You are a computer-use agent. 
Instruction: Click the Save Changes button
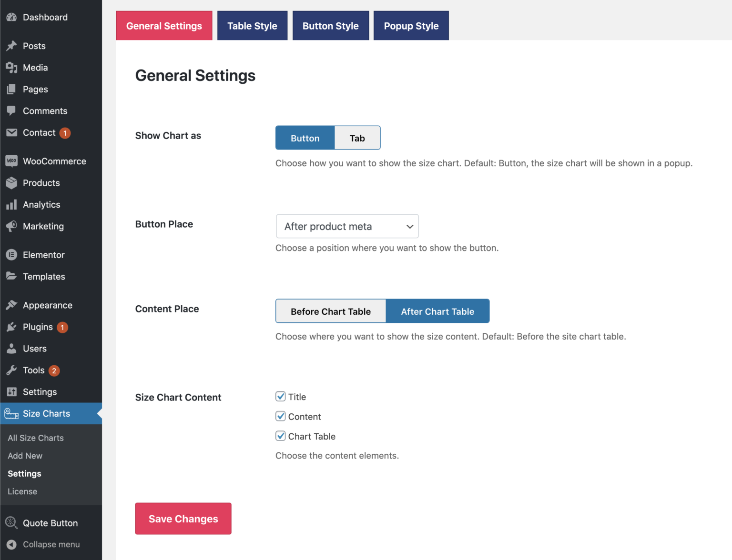[x=183, y=519]
